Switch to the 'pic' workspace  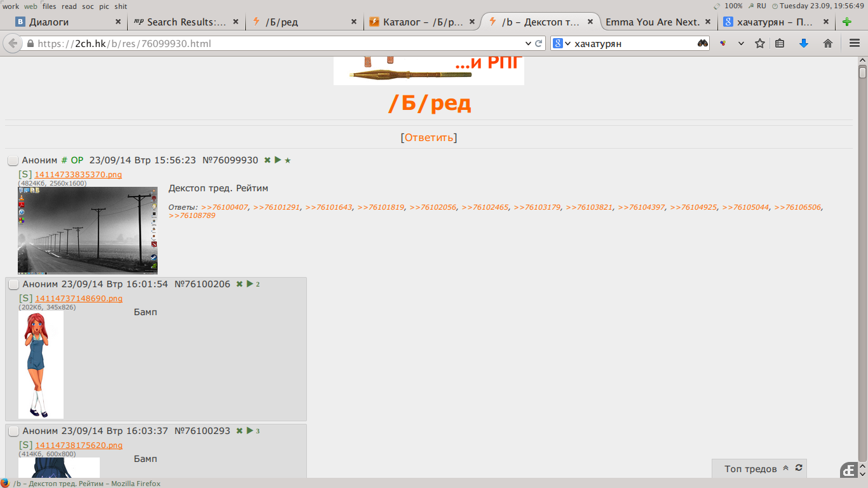click(104, 6)
